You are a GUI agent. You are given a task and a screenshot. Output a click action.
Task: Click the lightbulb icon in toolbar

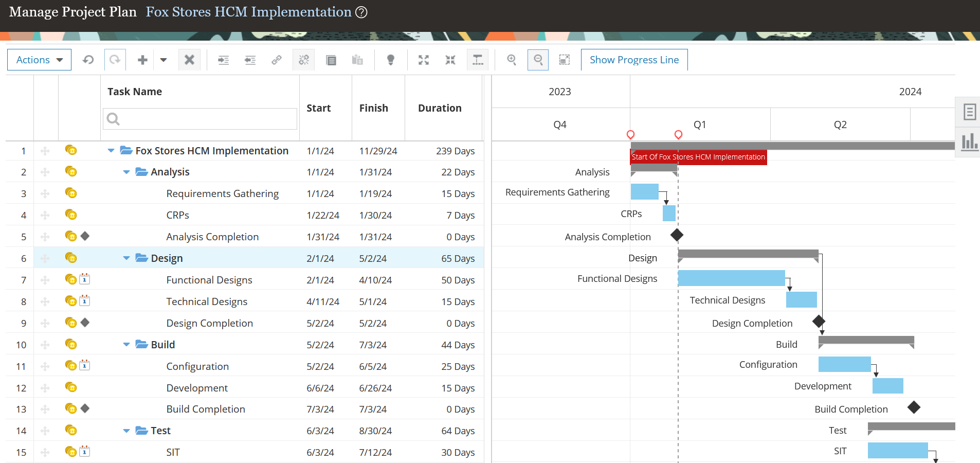391,60
